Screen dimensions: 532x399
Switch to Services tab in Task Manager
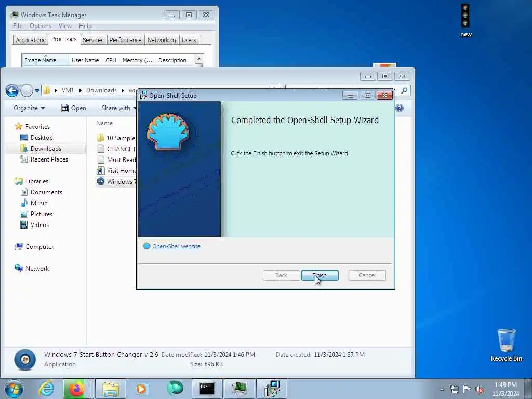[x=93, y=40]
